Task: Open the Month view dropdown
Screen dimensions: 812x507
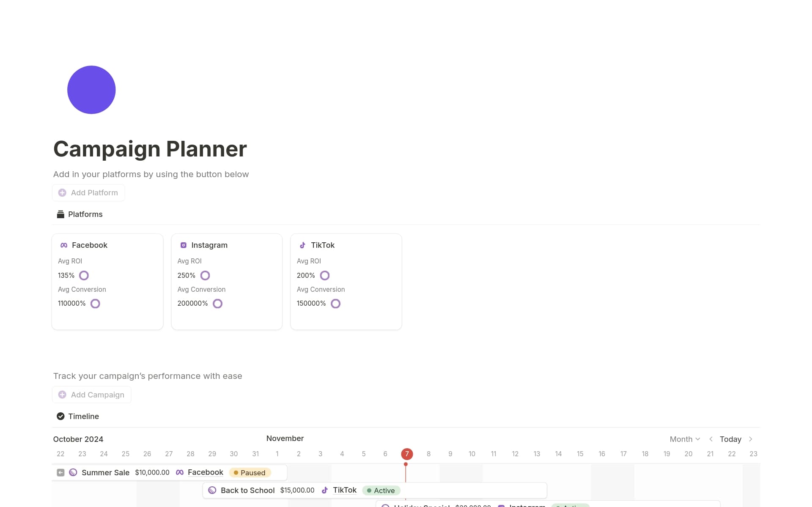Action: click(684, 439)
